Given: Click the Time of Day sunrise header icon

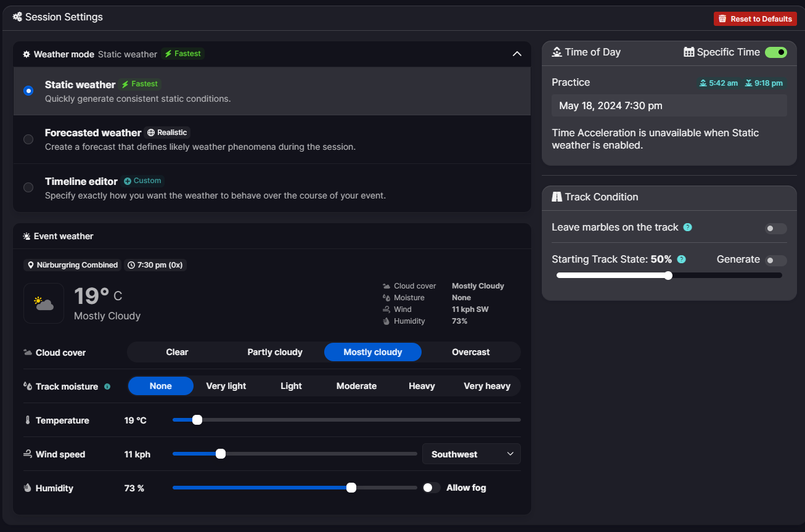Looking at the screenshot, I should [557, 52].
